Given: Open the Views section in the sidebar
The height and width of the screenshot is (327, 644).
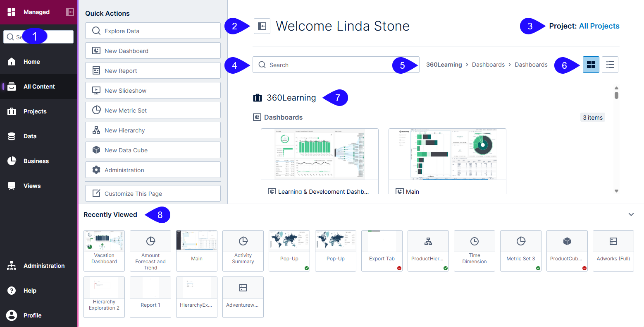Looking at the screenshot, I should point(32,185).
